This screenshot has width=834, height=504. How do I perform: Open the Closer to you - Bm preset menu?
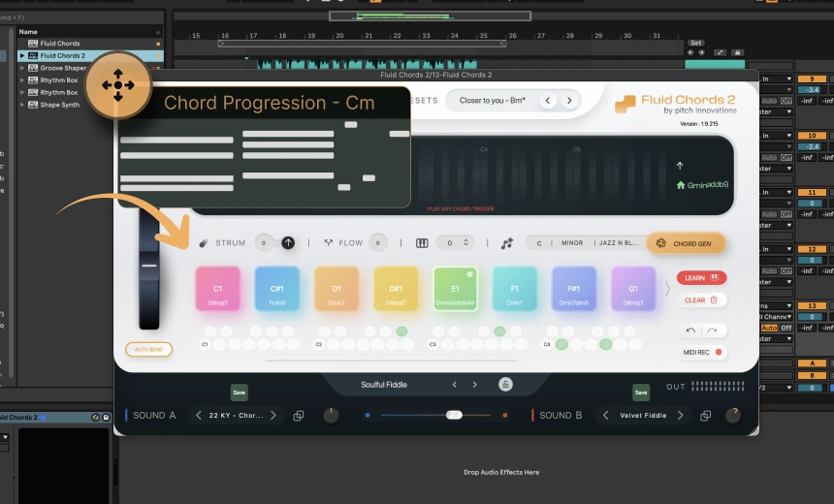493,101
